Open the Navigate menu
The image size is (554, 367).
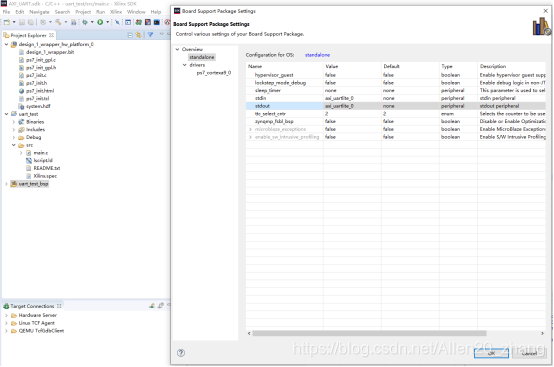(x=39, y=12)
